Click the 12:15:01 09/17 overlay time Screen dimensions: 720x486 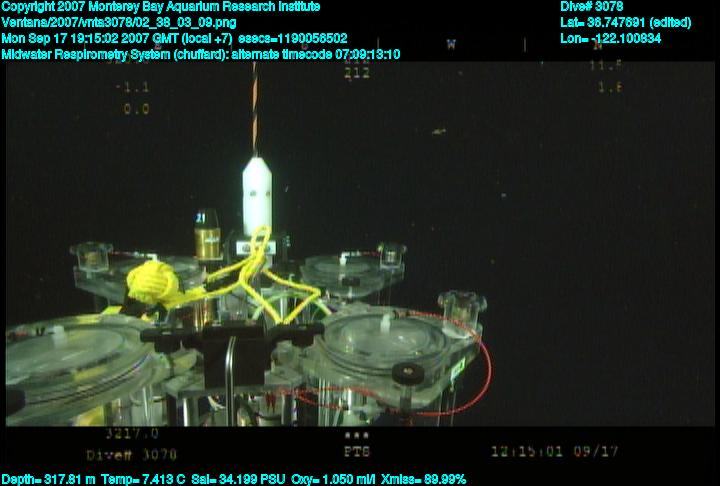click(x=555, y=451)
